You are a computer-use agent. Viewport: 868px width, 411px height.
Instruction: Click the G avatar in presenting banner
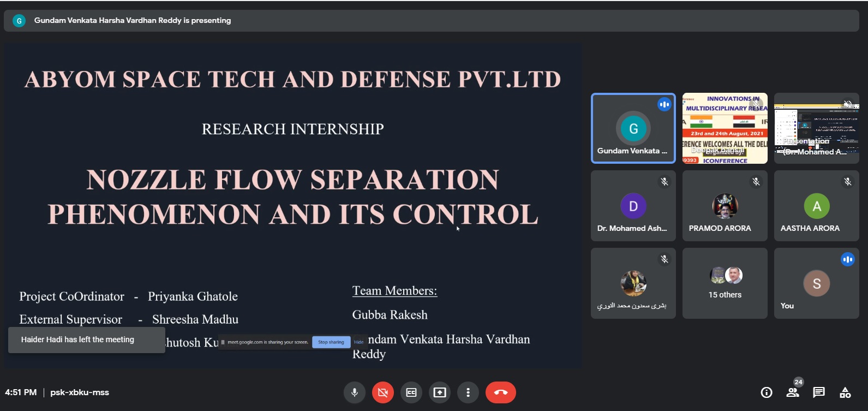[19, 21]
